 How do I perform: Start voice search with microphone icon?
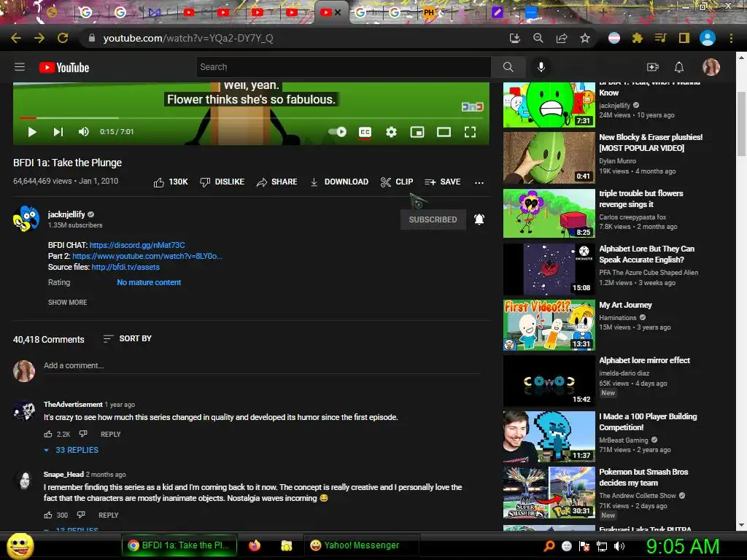pyautogui.click(x=541, y=67)
